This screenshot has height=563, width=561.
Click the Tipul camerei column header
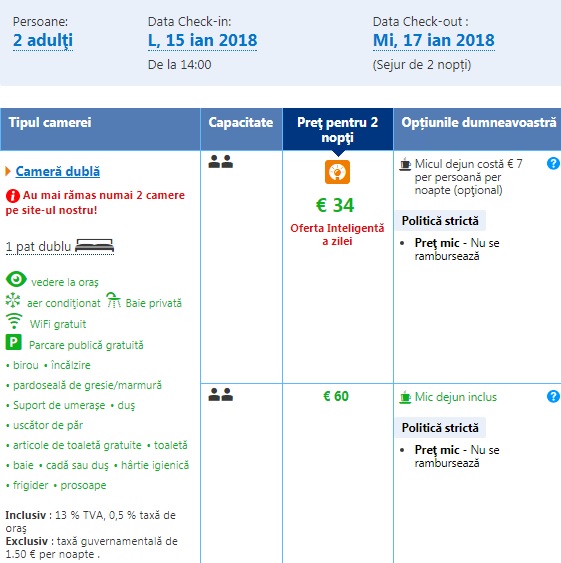[100, 129]
